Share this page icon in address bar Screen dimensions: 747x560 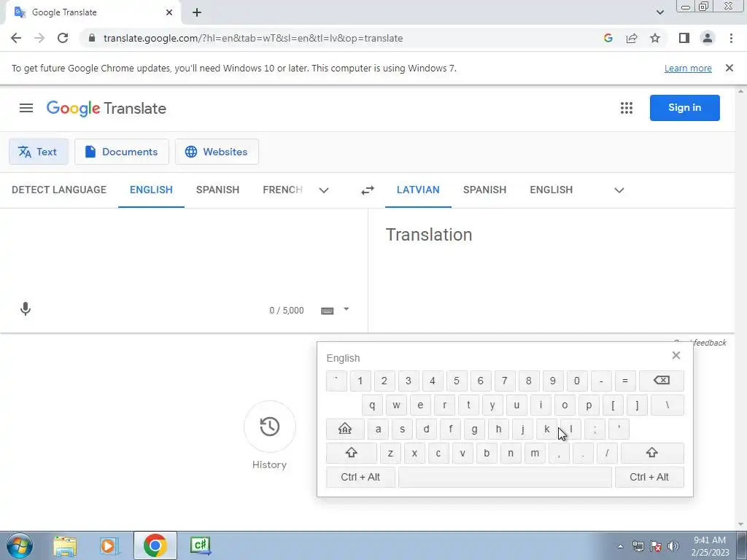(x=632, y=38)
